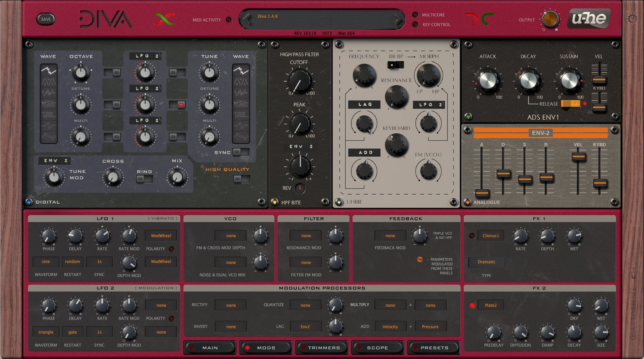Click the DIVA logo

point(106,19)
